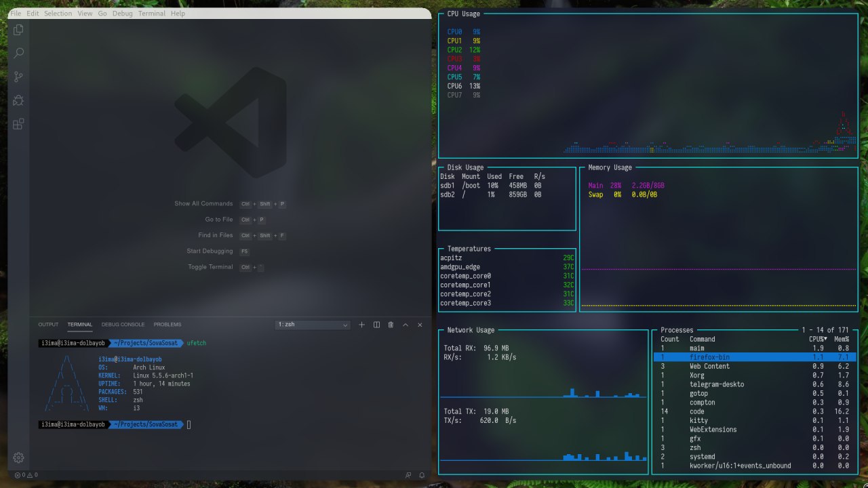
Task: Select the Xorg process row
Action: 755,375
